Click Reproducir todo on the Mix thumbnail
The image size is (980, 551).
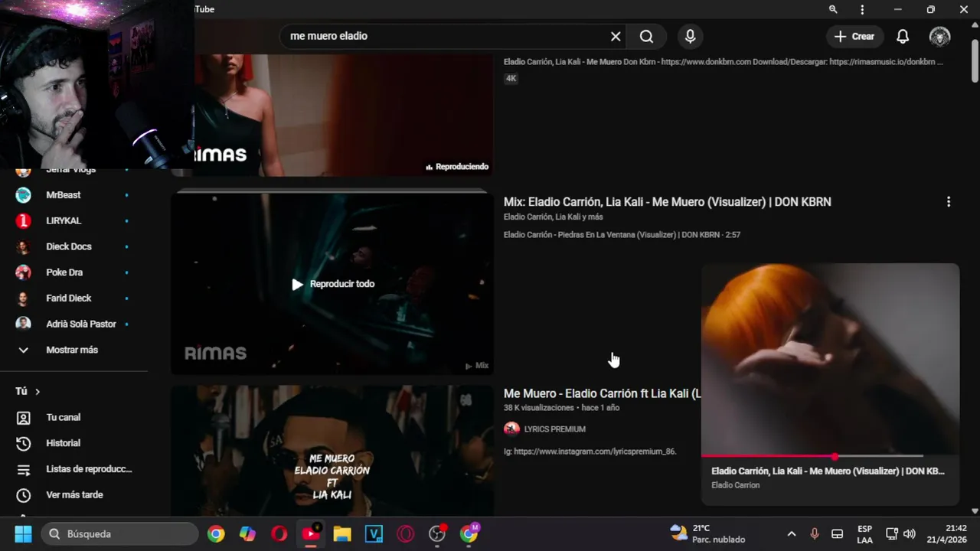[x=333, y=284]
